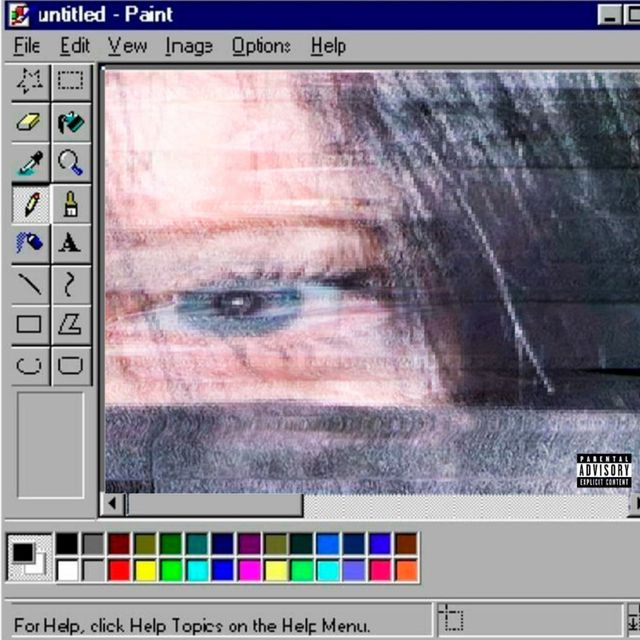Select the Free-Form Select tool
The width and height of the screenshot is (640, 640).
click(30, 82)
